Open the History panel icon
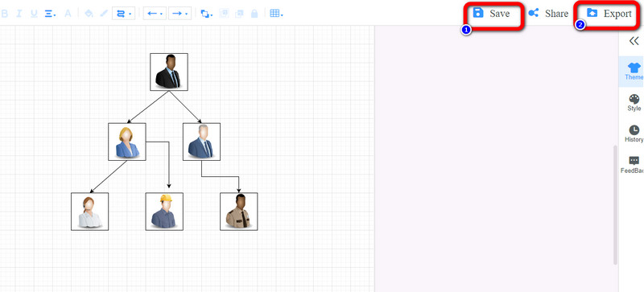This screenshot has height=292, width=644. (634, 134)
